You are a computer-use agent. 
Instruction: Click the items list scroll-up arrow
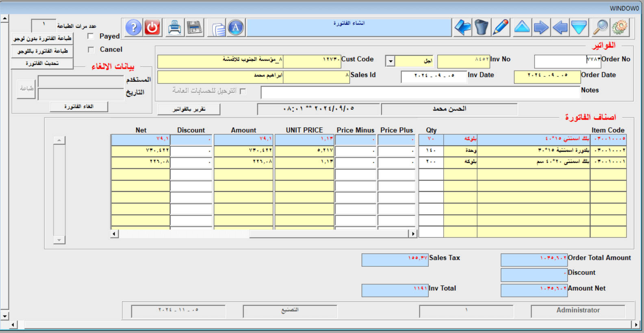click(x=59, y=140)
